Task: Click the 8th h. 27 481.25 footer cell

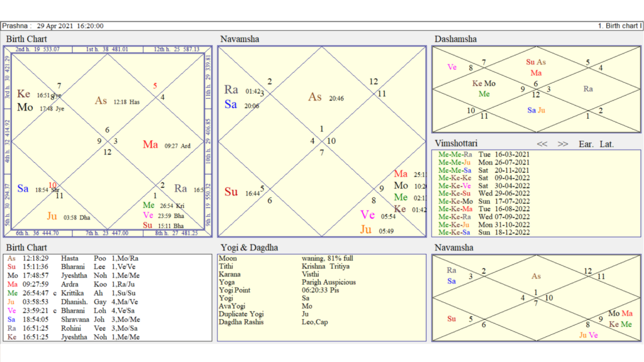Action: 177,233
